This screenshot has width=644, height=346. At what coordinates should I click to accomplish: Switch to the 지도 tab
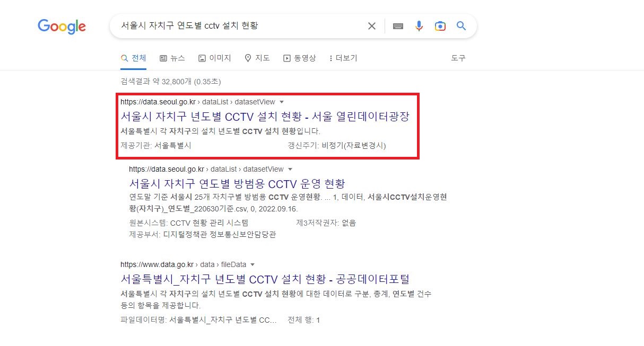click(x=257, y=58)
